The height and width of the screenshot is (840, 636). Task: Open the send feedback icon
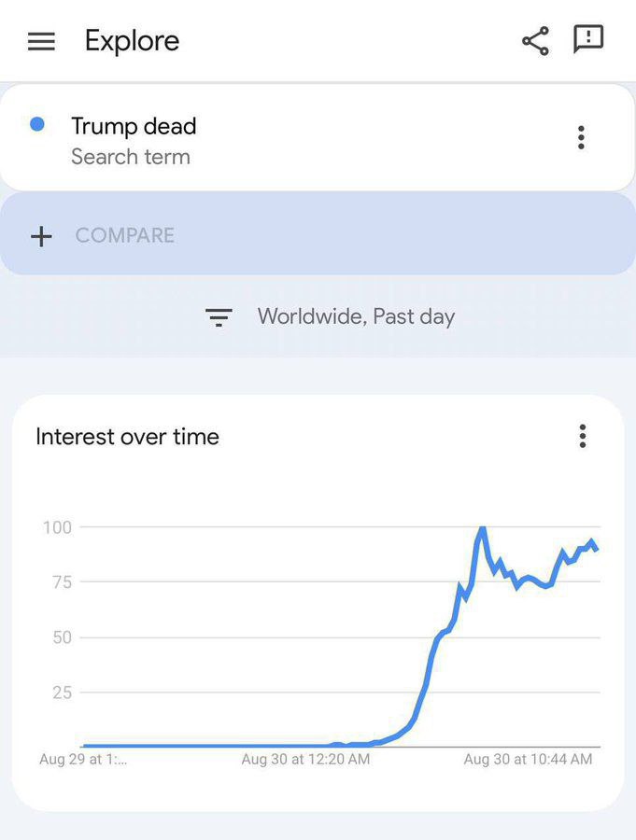tap(588, 39)
